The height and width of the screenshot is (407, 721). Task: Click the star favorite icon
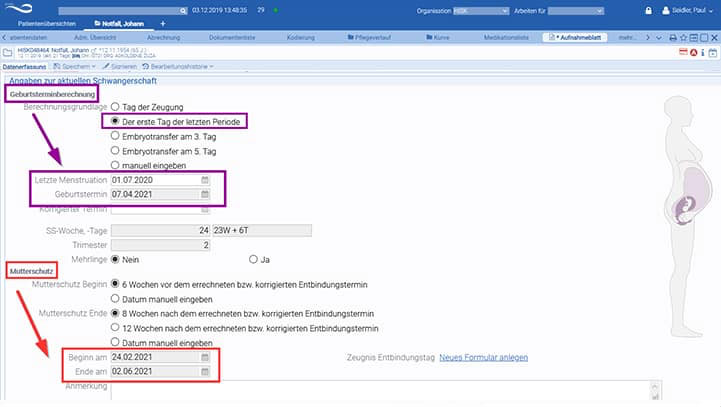683,38
